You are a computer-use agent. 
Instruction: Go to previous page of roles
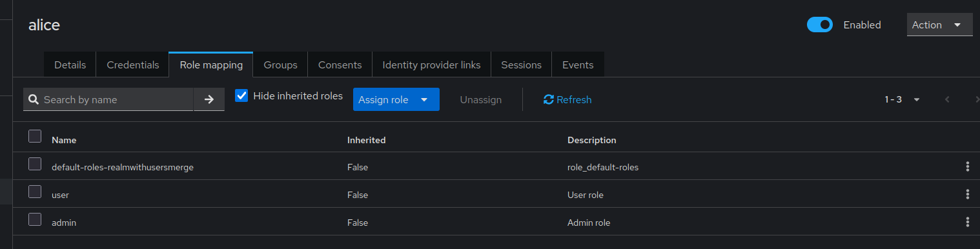pyautogui.click(x=947, y=99)
